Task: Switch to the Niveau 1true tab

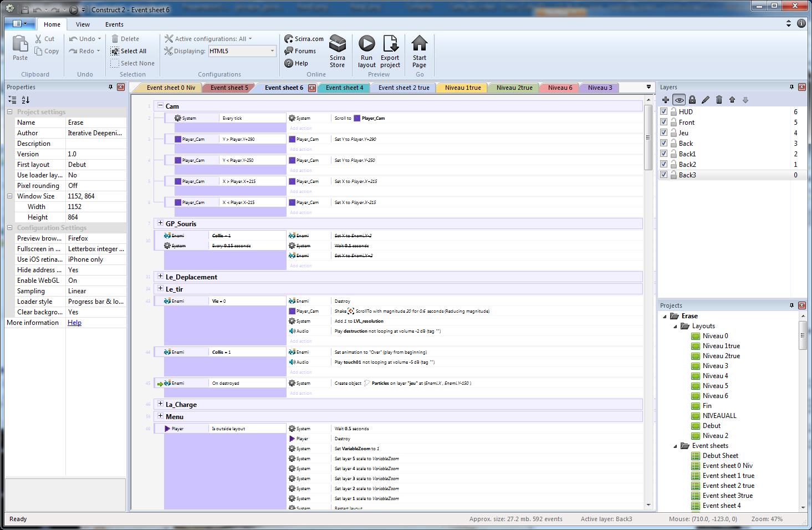Action: tap(463, 88)
